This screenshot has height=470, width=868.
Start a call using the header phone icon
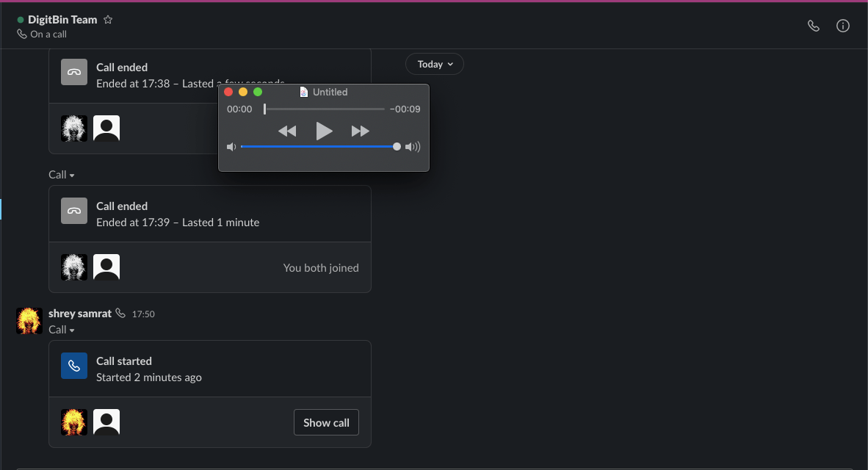(x=813, y=26)
